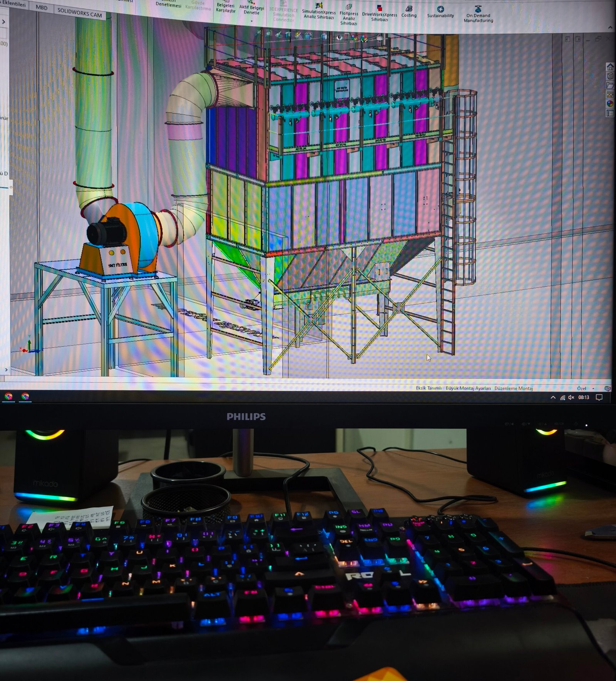Show hidden system tray icons
This screenshot has height=681, width=616.
[553, 397]
